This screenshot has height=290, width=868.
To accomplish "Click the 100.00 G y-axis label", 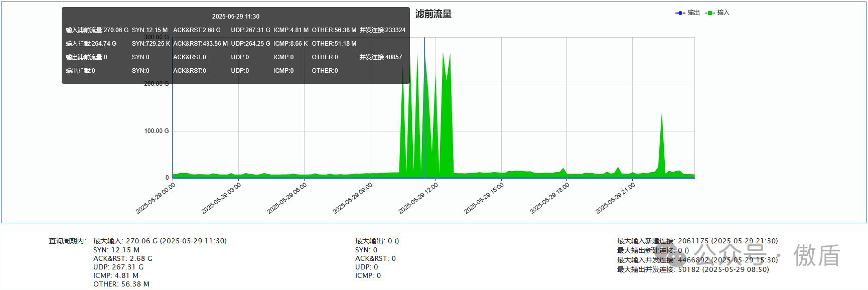I will pyautogui.click(x=157, y=131).
